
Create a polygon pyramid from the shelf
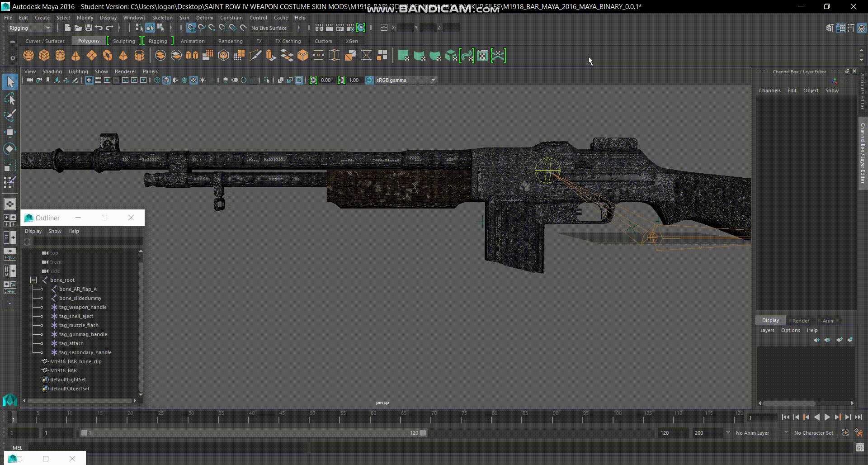tap(123, 56)
